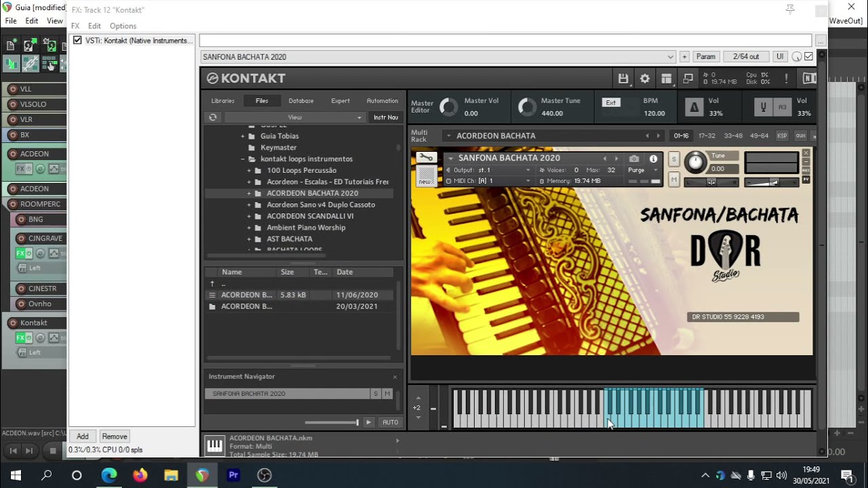Open Premiere Pro from the taskbar
868x488 pixels.
(233, 475)
